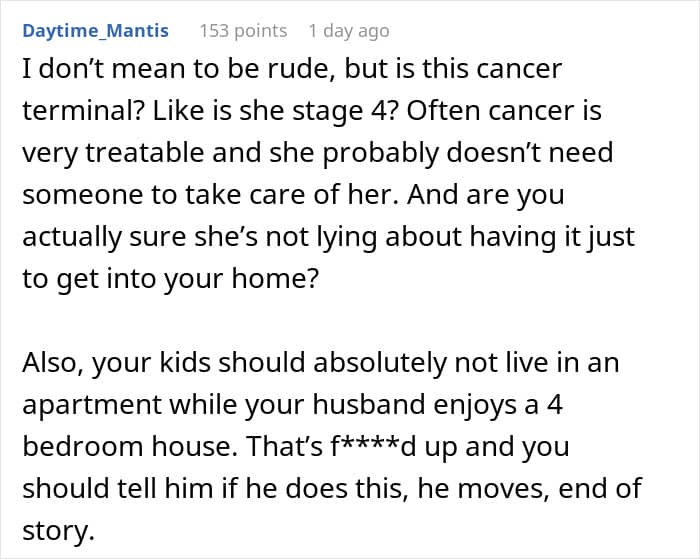
Task: Select the phrase "stage 4?"
Action: [319, 112]
